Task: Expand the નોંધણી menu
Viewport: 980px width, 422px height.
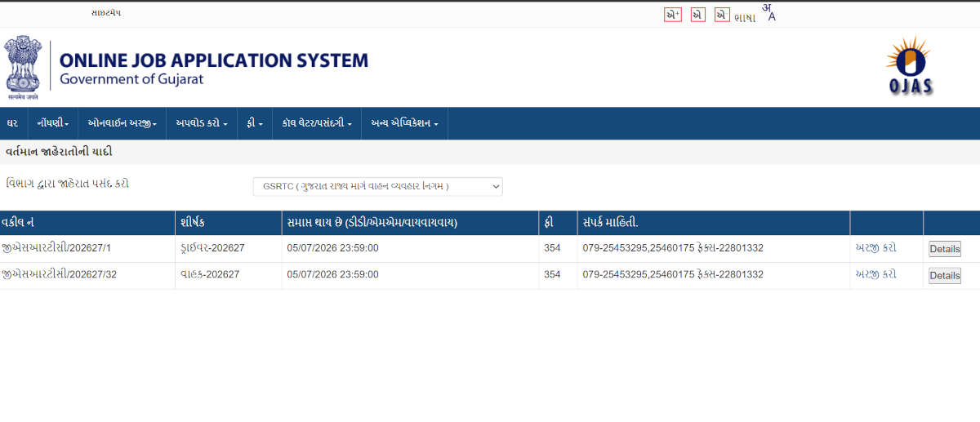Action: click(52, 123)
